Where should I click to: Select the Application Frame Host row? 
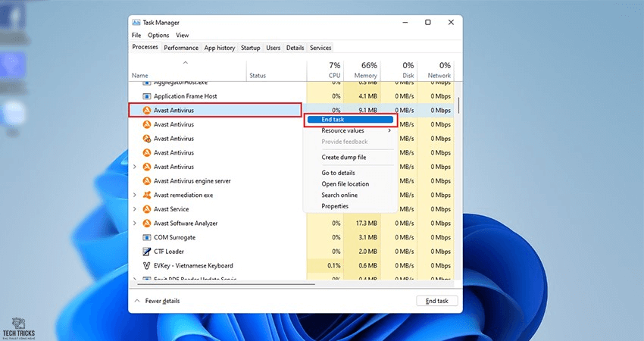292,96
